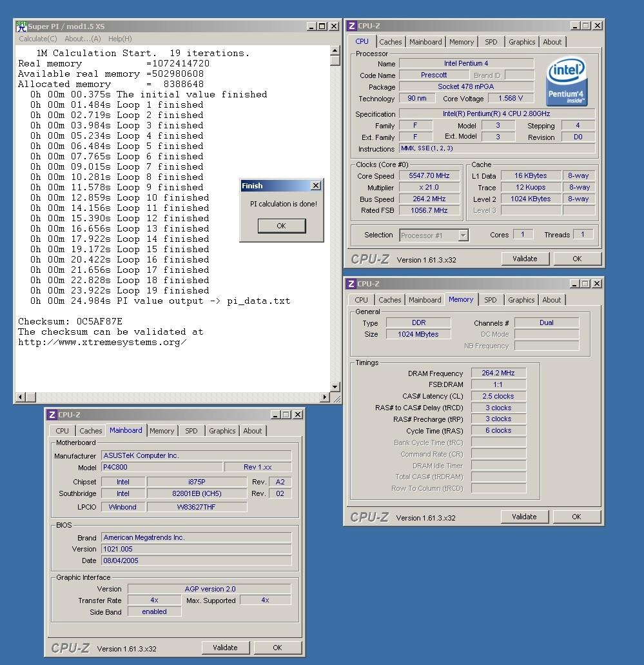Screen dimensions: 644x665
Task: Click the Rated FSB value 1056.7 MHz
Action: pyautogui.click(x=429, y=210)
